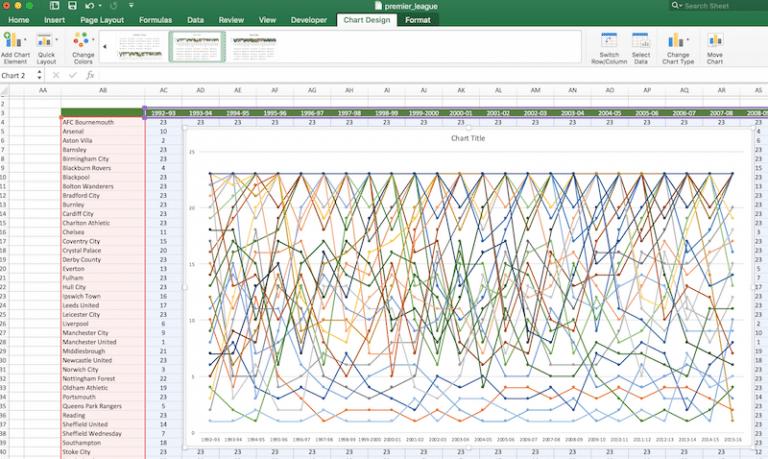Click the Chart Title text
768x459 pixels.
pos(468,138)
